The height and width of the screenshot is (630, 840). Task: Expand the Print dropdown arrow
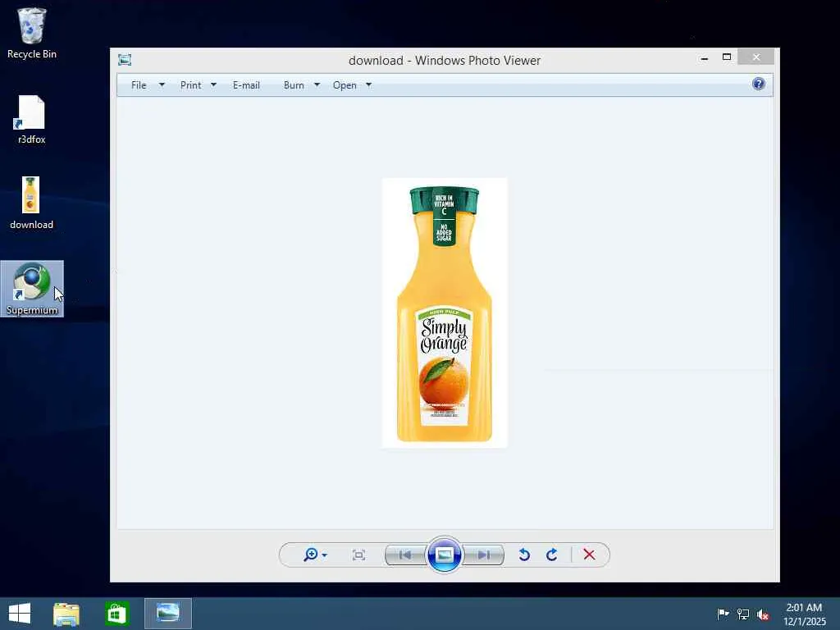coord(214,84)
